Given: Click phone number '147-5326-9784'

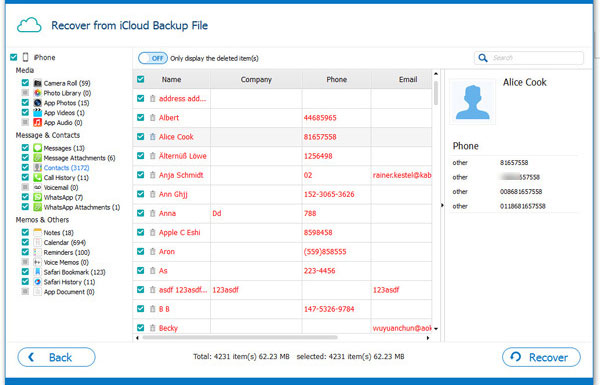Looking at the screenshot, I should pyautogui.click(x=329, y=309).
